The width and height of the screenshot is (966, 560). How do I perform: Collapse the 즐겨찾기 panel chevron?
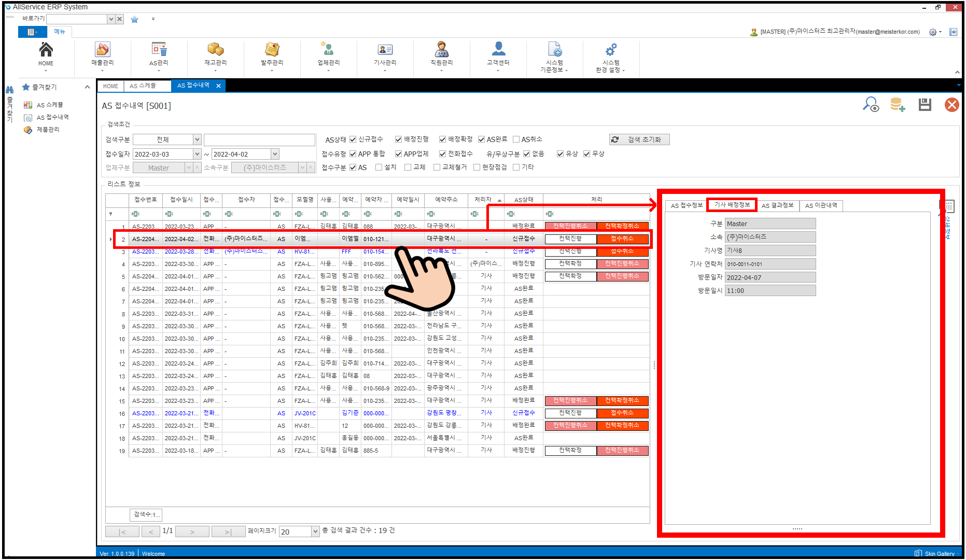[x=87, y=87]
